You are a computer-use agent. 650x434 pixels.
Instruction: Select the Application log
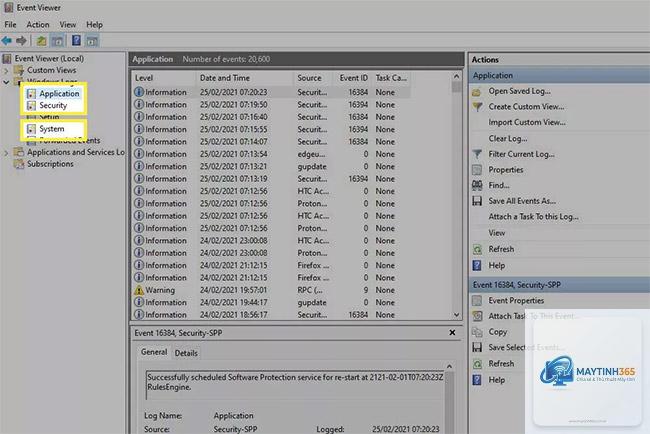click(x=59, y=94)
